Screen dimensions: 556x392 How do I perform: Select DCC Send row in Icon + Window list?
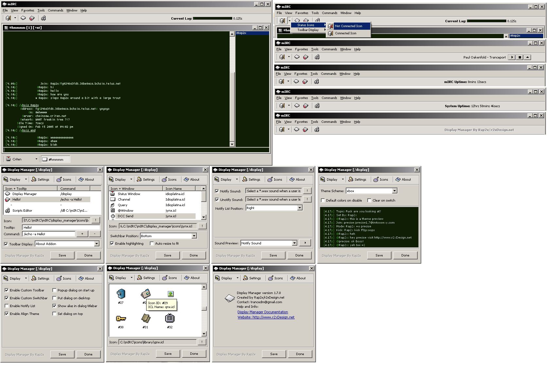tap(152, 216)
